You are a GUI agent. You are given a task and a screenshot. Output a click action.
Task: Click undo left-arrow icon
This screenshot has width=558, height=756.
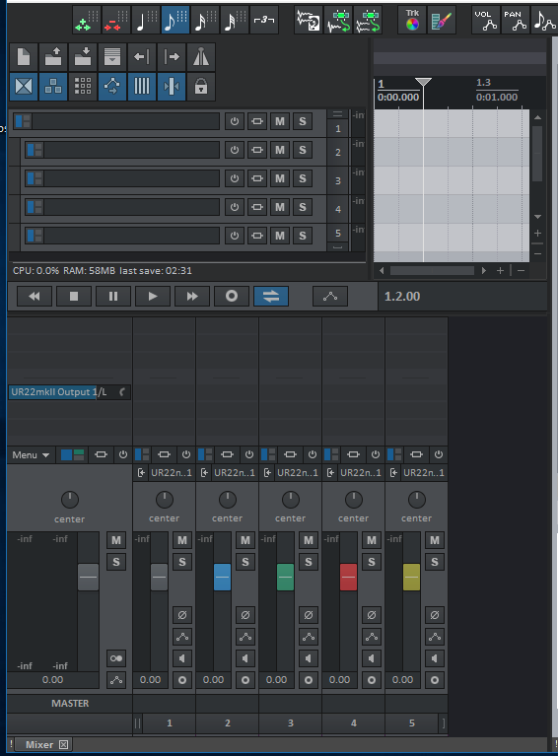pos(142,57)
